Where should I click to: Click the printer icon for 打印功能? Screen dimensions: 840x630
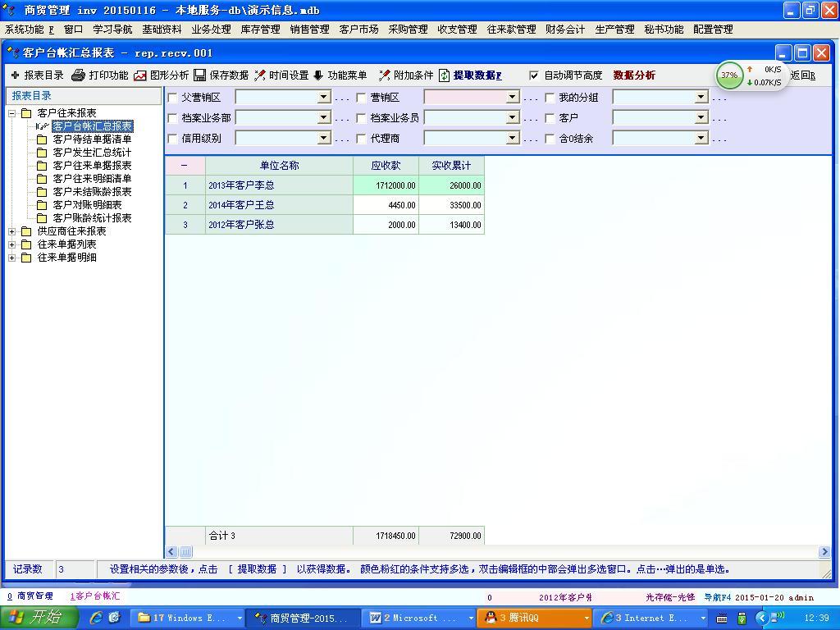78,75
